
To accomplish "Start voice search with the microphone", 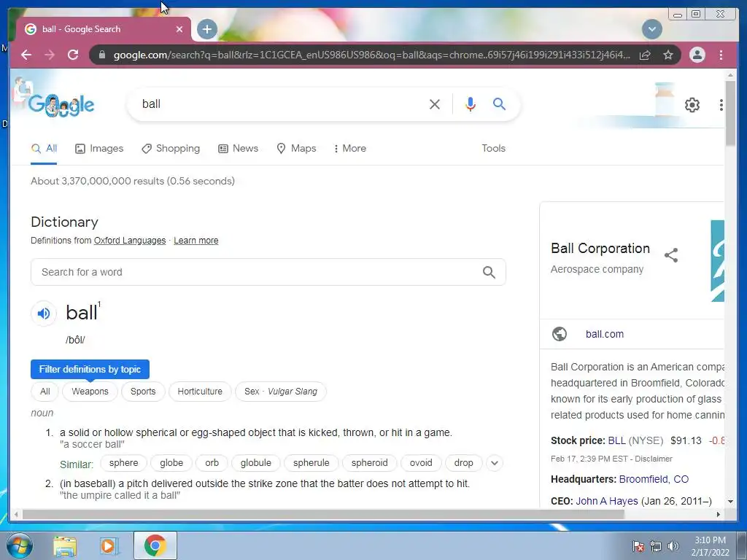I will coord(471,104).
